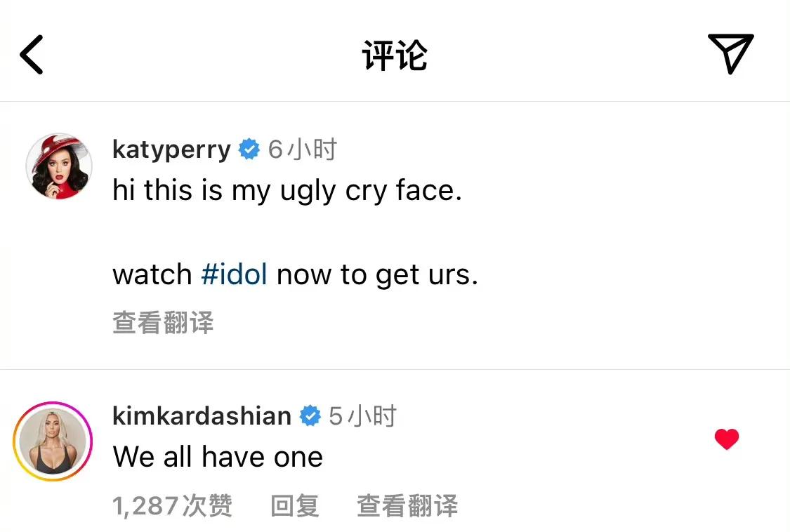Open the kimkardashian username link

[x=202, y=415]
